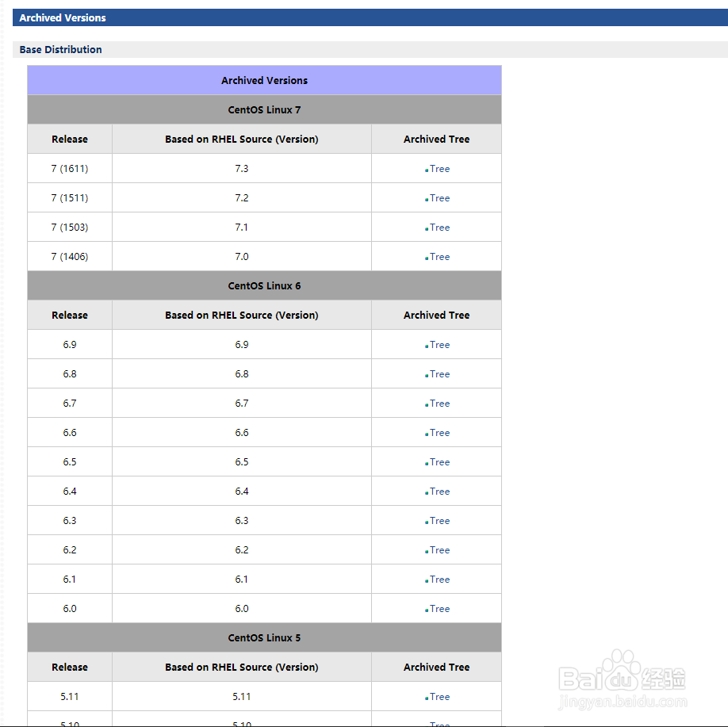Open the Tree link for CentOS 6.4
Screen dimensions: 728x727
coord(439,492)
